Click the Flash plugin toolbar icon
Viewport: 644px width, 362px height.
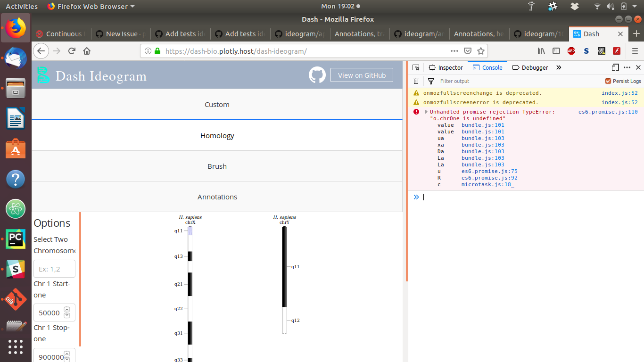tap(616, 51)
